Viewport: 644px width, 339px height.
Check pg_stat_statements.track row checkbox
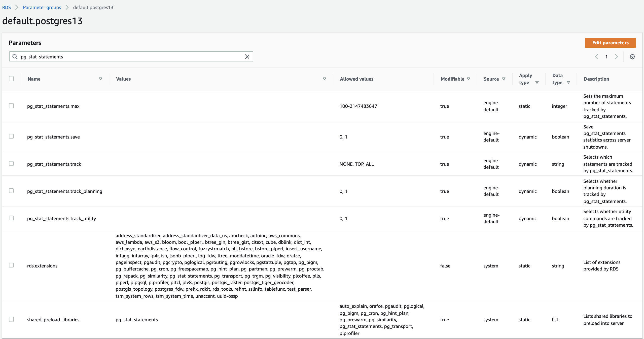tap(11, 163)
